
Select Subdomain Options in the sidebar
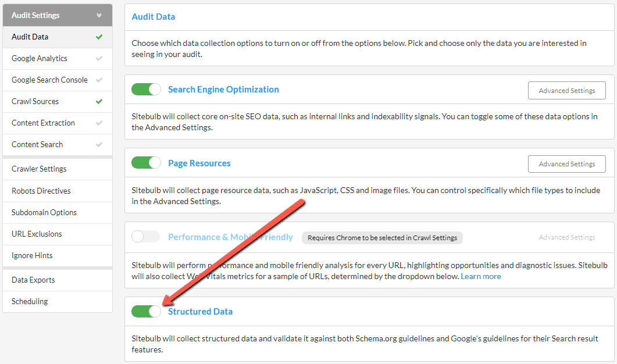point(44,212)
